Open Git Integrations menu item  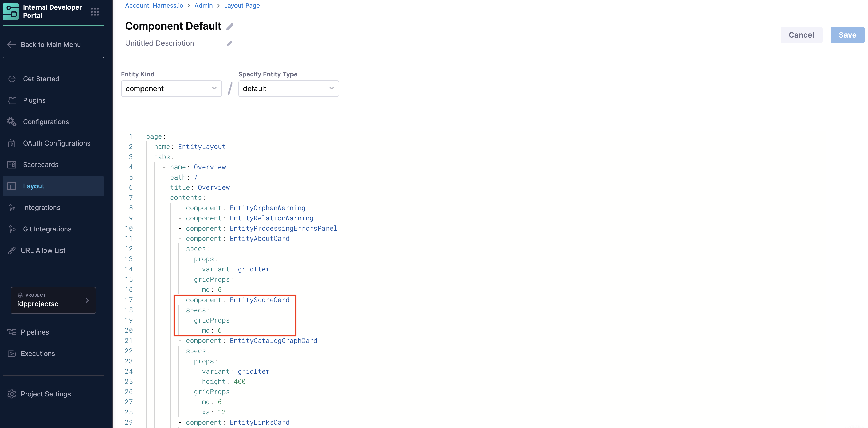coord(47,229)
